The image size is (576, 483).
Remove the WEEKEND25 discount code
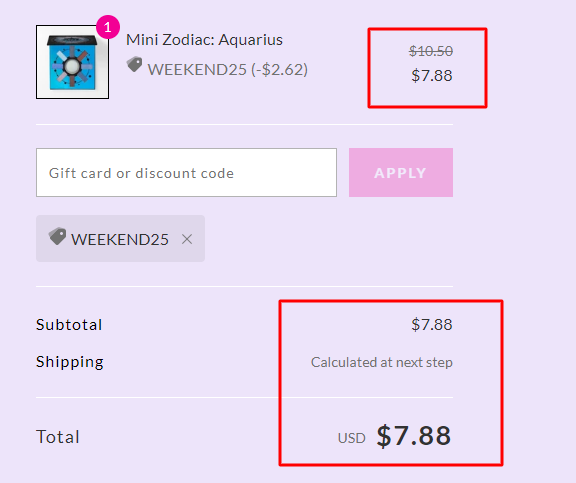coord(187,239)
